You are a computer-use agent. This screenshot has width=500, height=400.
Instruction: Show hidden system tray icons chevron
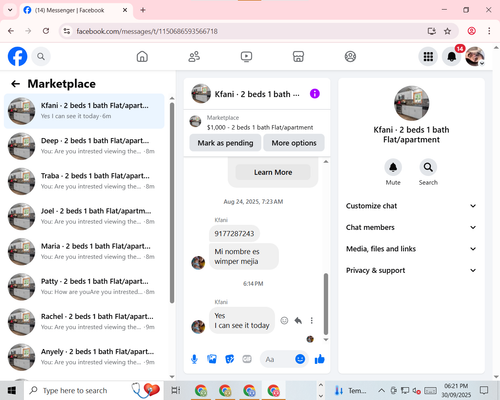[382, 390]
